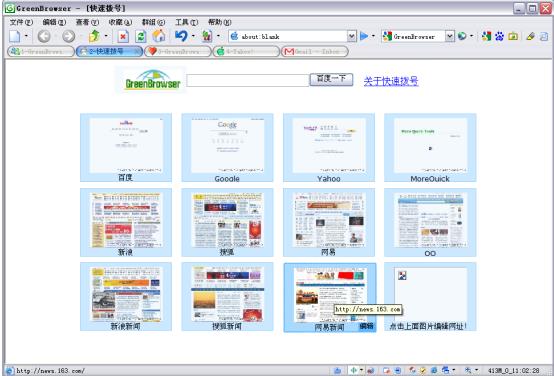Open the 编辑 (Edit) menu
Image resolution: width=554 pixels, height=376 pixels.
54,22
